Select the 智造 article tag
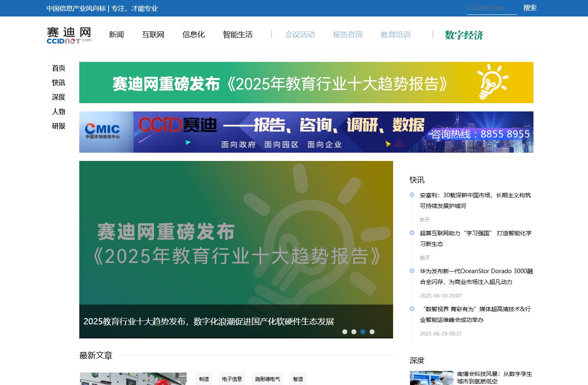The width and height of the screenshot is (588, 385). (298, 379)
